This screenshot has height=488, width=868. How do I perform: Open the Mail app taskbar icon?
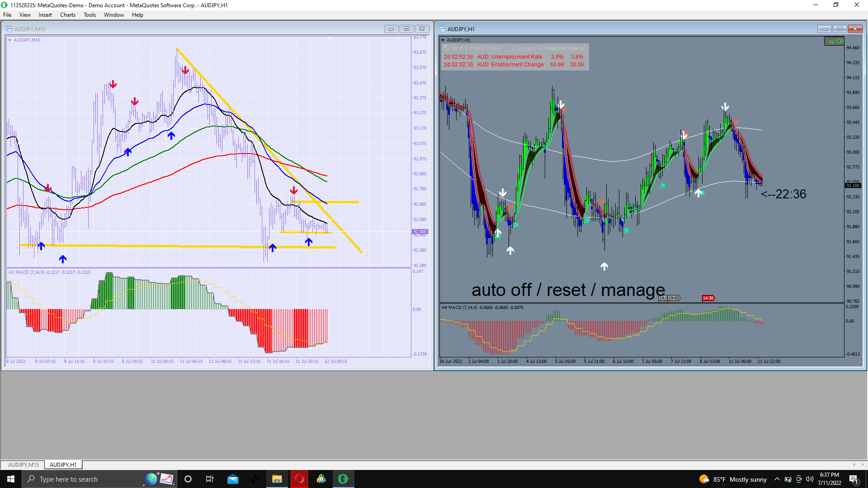point(233,479)
